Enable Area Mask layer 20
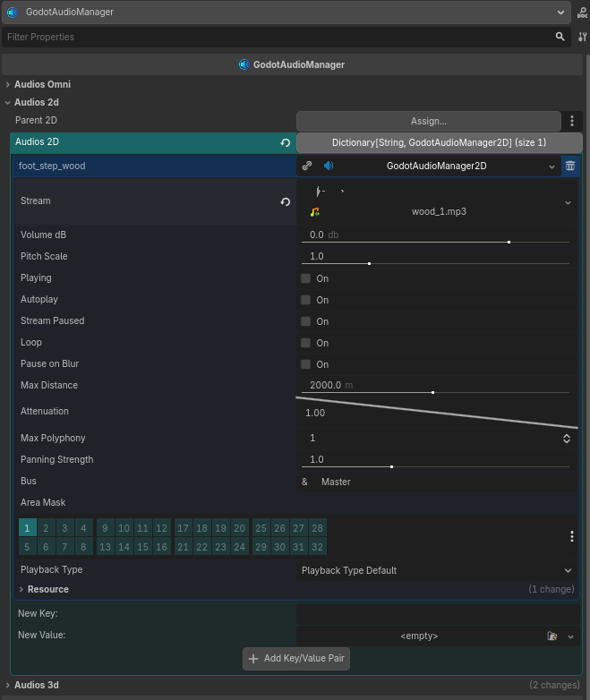The width and height of the screenshot is (590, 700). tap(239, 528)
